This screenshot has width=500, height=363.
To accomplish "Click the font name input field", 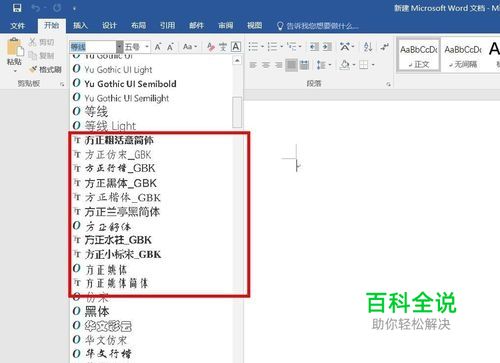I will (x=93, y=47).
